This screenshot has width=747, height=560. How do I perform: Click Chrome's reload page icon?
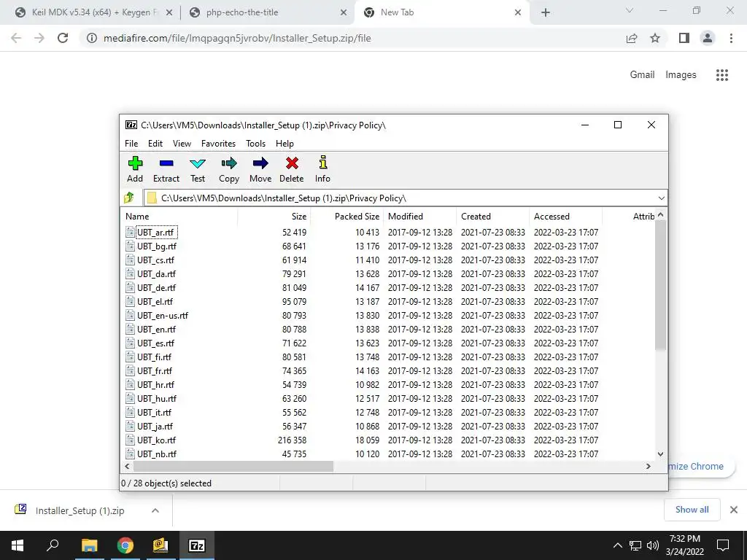point(63,38)
